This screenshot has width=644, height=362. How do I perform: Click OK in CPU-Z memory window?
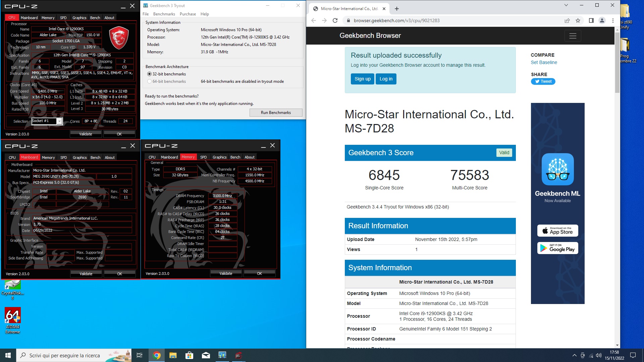click(x=259, y=274)
